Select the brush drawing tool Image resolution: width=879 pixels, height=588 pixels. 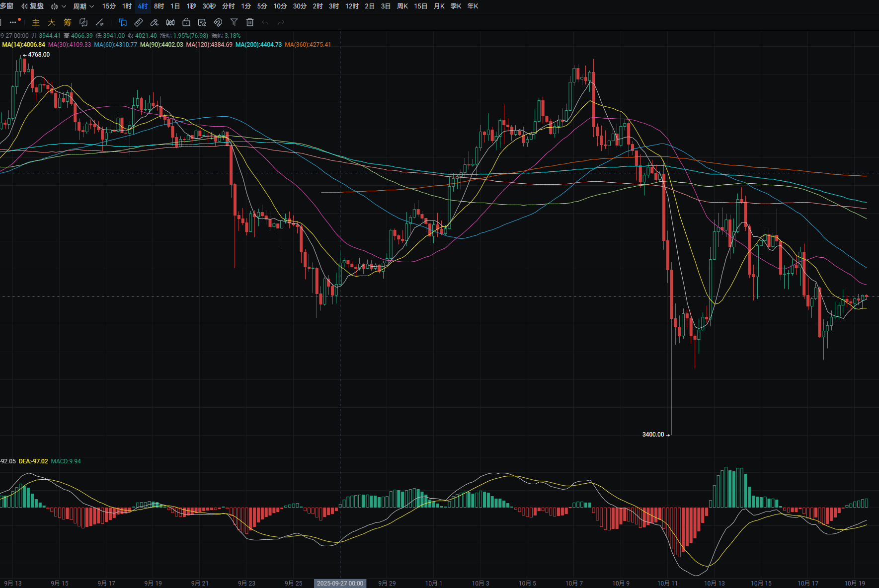click(x=155, y=22)
